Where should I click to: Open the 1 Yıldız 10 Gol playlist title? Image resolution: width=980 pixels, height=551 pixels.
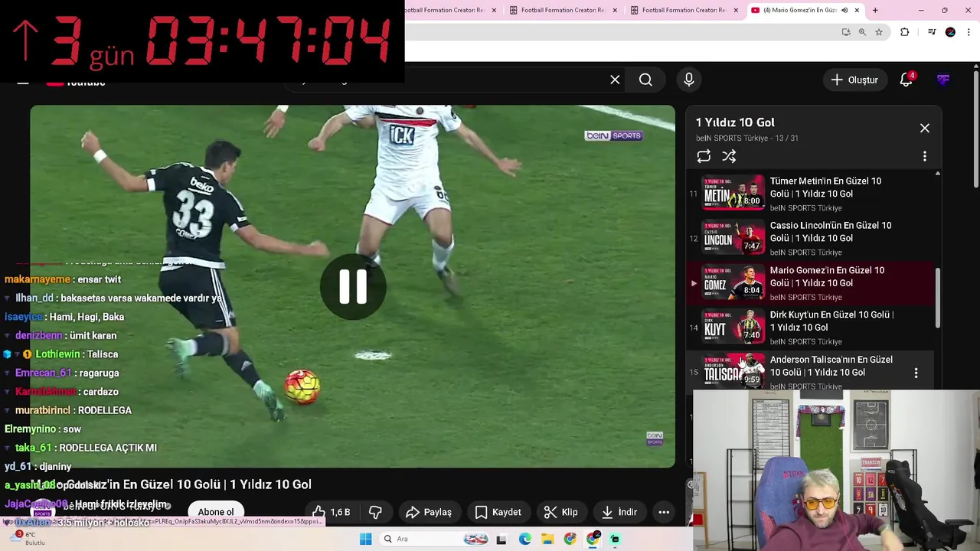coord(735,122)
